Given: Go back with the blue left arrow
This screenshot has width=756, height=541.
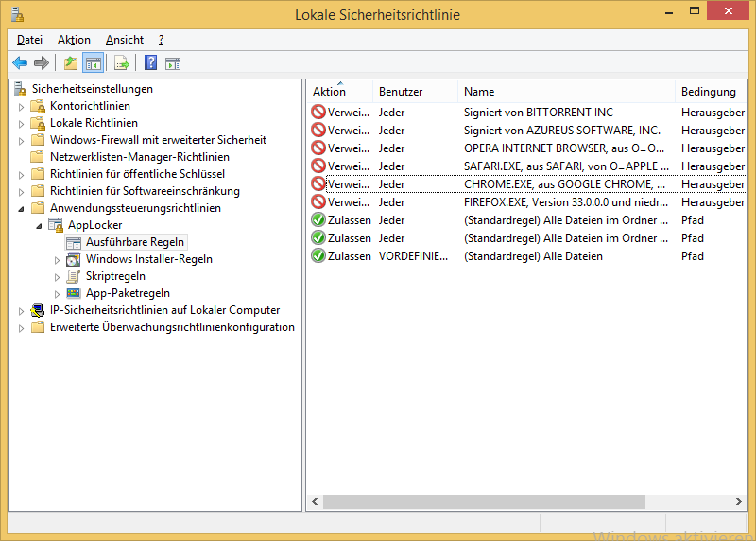Looking at the screenshot, I should (20, 63).
